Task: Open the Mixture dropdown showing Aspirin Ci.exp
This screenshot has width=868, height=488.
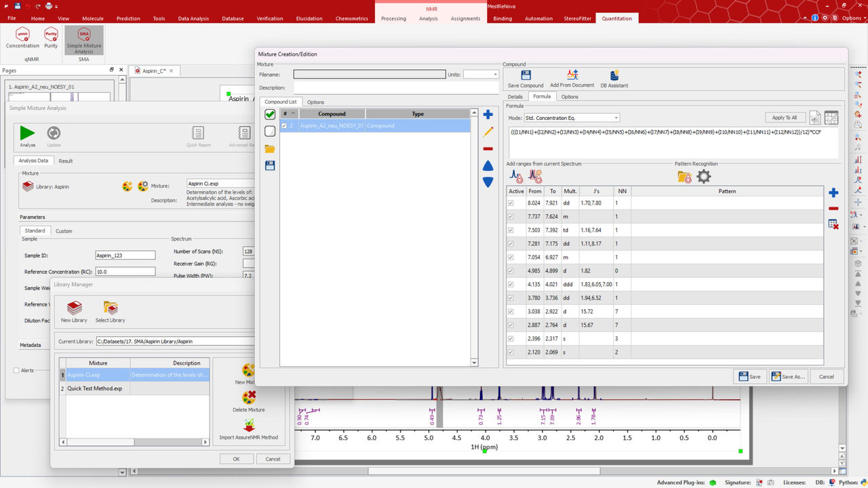Action: click(220, 184)
